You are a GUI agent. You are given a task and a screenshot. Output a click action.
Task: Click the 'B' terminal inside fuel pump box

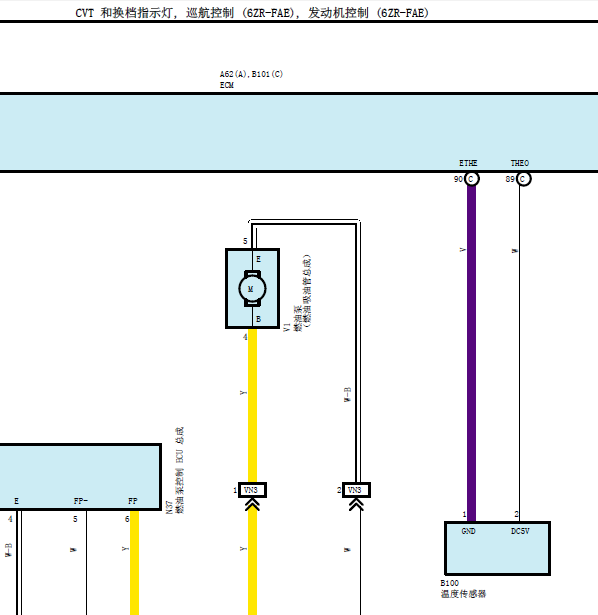(x=258, y=319)
